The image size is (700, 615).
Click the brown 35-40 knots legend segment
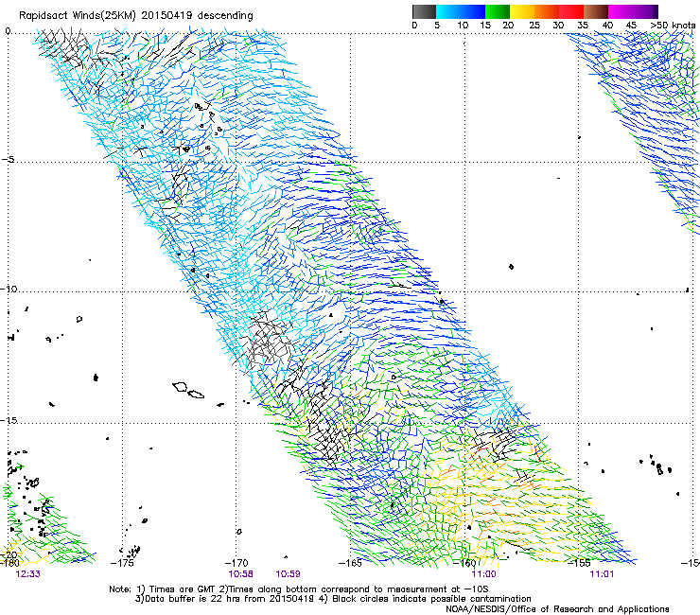point(596,11)
